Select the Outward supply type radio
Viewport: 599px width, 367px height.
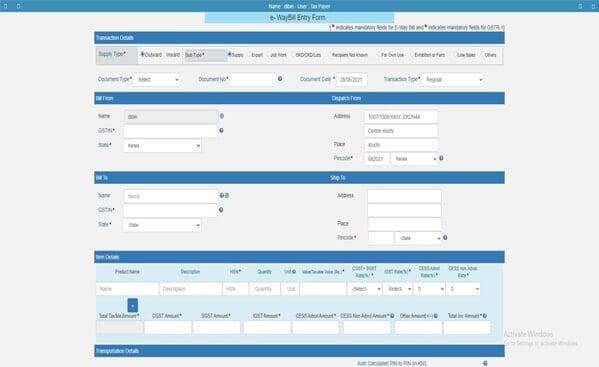[x=142, y=55]
